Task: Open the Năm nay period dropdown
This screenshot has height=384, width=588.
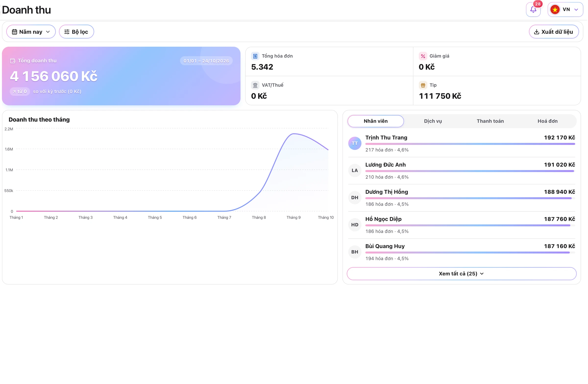Action: [31, 32]
